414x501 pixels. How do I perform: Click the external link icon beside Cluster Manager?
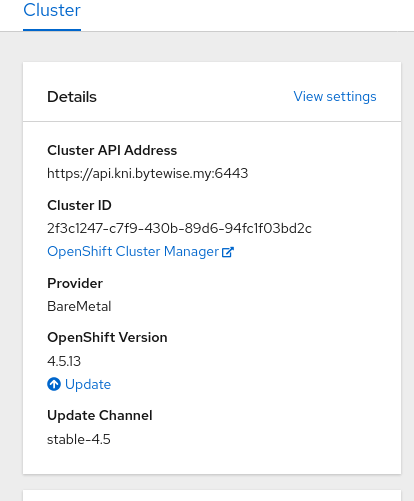point(228,252)
